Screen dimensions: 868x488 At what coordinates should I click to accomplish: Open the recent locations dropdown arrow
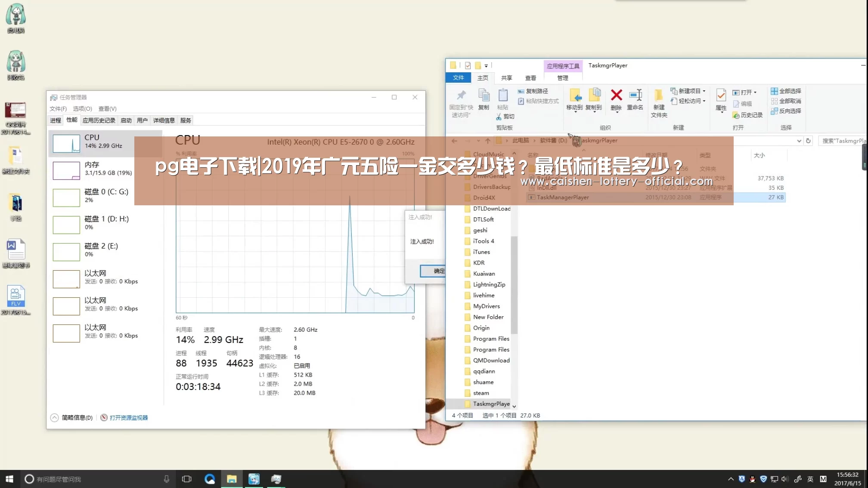tap(478, 141)
